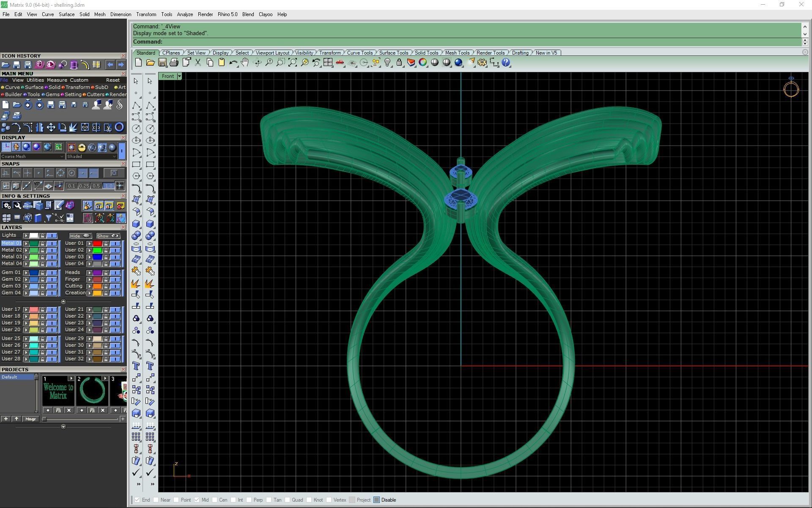The height and width of the screenshot is (508, 812).
Task: Enable the Near object snap checkbox
Action: click(x=156, y=500)
